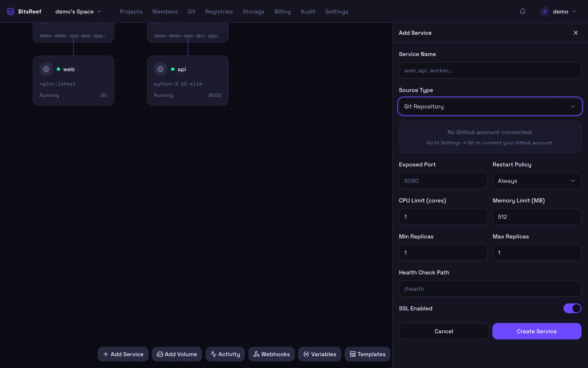Image resolution: width=588 pixels, height=368 pixels.
Task: Open the Git nav item
Action: [x=192, y=11]
